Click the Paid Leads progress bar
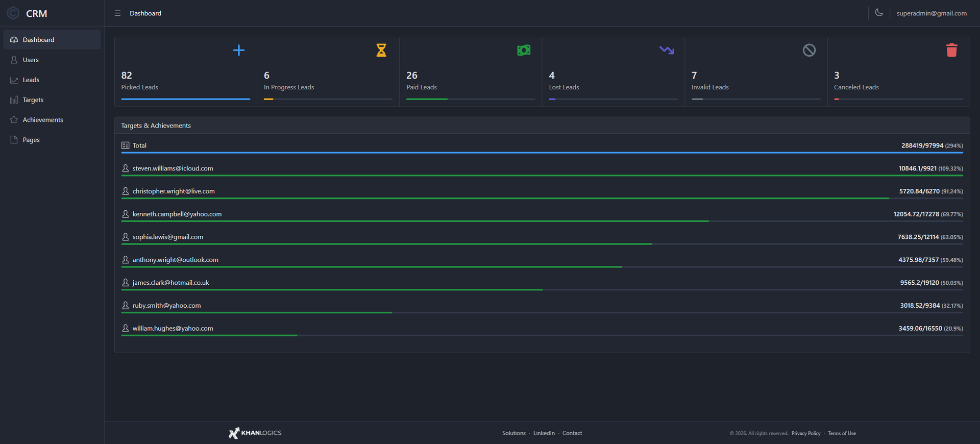The height and width of the screenshot is (444, 980). pos(471,99)
